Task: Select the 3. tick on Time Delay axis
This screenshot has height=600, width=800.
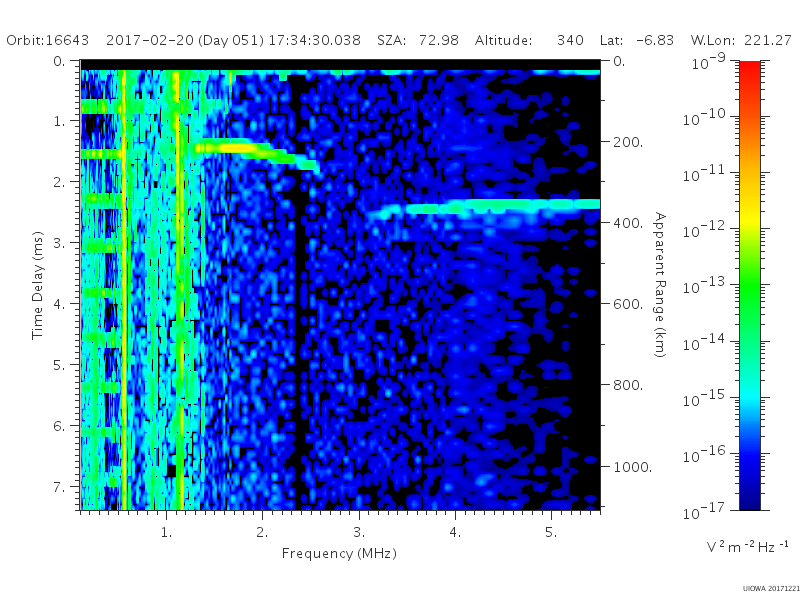Action: 59,243
